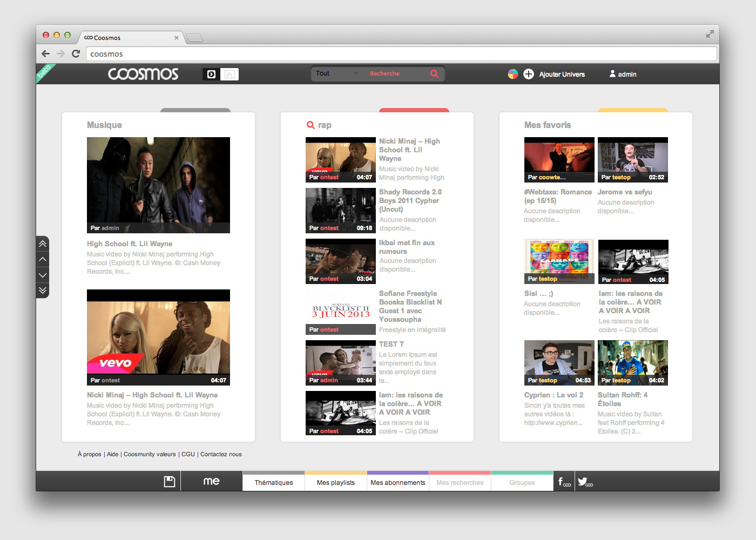Click 'Musique' panel heading

coord(104,125)
